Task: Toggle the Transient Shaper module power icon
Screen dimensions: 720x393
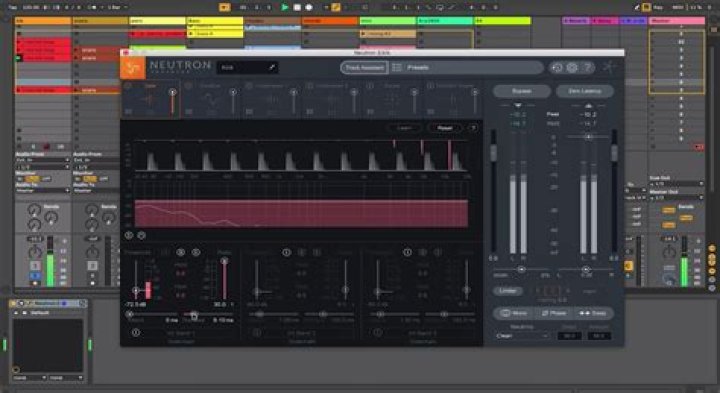Action: [x=430, y=86]
